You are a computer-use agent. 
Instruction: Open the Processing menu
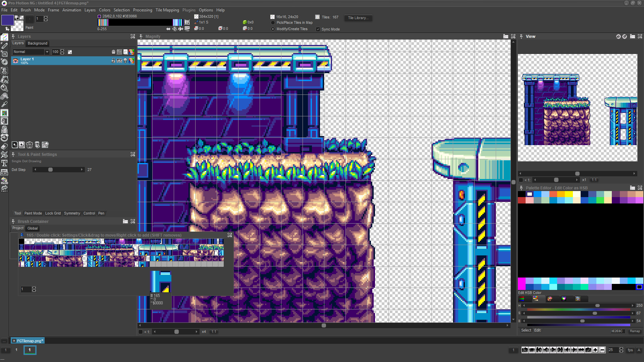(x=142, y=10)
